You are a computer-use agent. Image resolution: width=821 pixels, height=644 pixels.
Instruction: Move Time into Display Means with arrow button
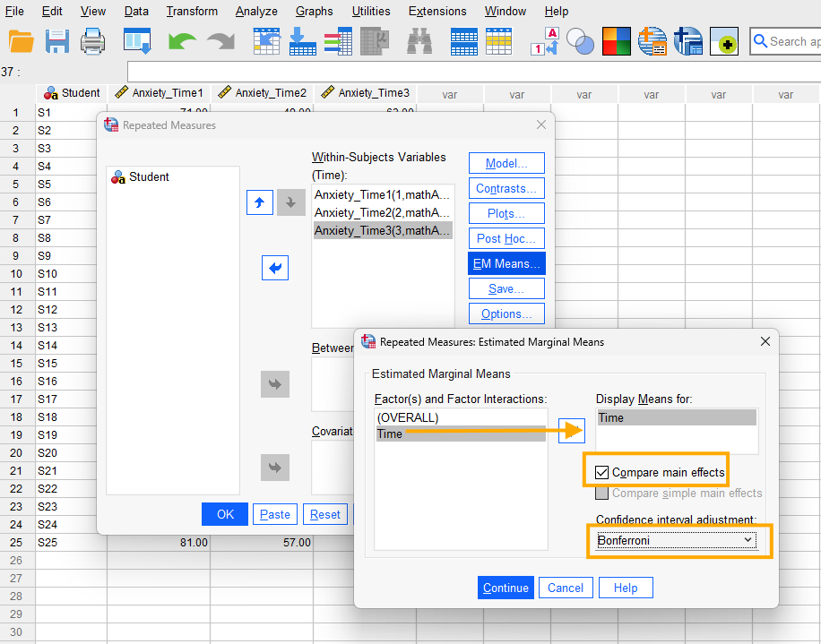tap(572, 430)
